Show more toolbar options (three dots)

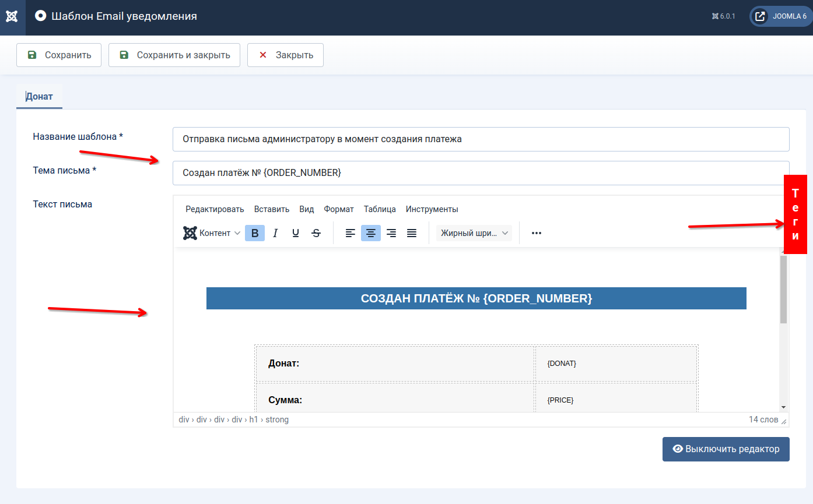[537, 233]
